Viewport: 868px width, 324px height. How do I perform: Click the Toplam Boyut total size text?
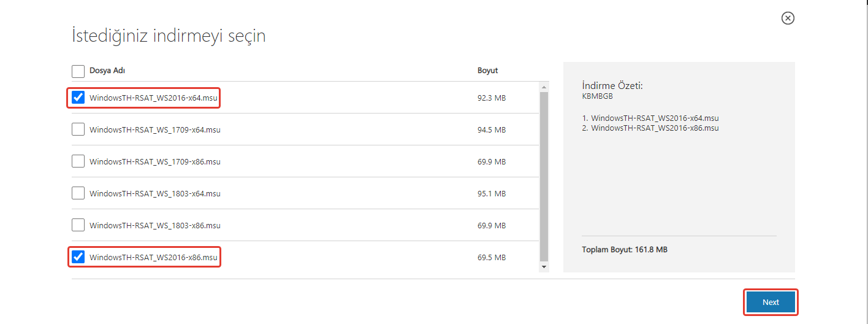coord(624,250)
